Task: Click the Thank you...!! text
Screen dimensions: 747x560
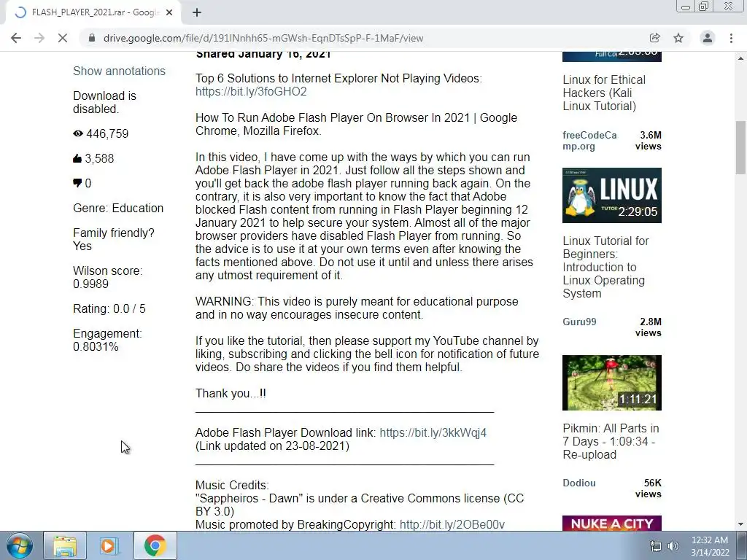Action: coord(231,393)
